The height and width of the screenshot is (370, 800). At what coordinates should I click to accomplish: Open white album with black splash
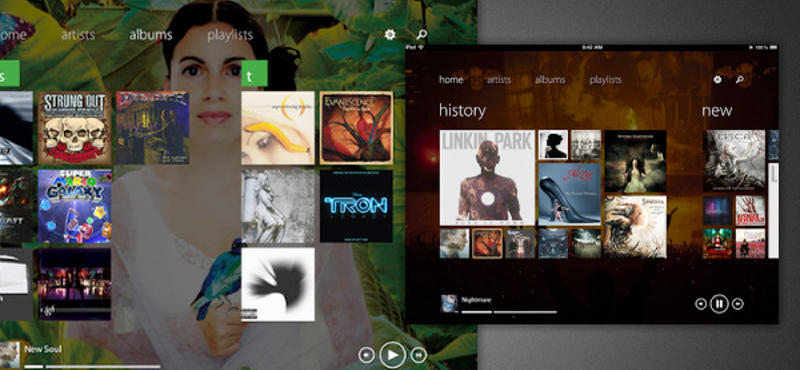click(x=278, y=285)
